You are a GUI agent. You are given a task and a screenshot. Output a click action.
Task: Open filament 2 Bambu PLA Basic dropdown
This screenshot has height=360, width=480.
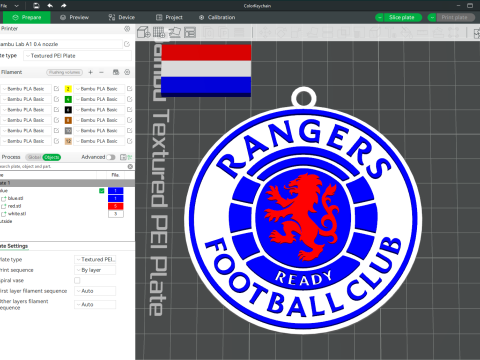coord(99,89)
